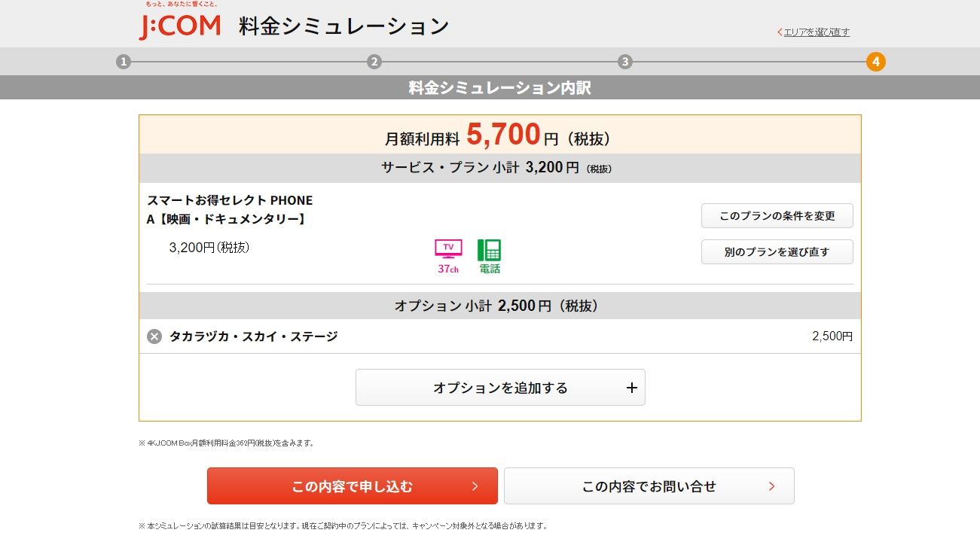
Task: Select plan name スマートお得セレクト PHONE
Action: (x=230, y=200)
